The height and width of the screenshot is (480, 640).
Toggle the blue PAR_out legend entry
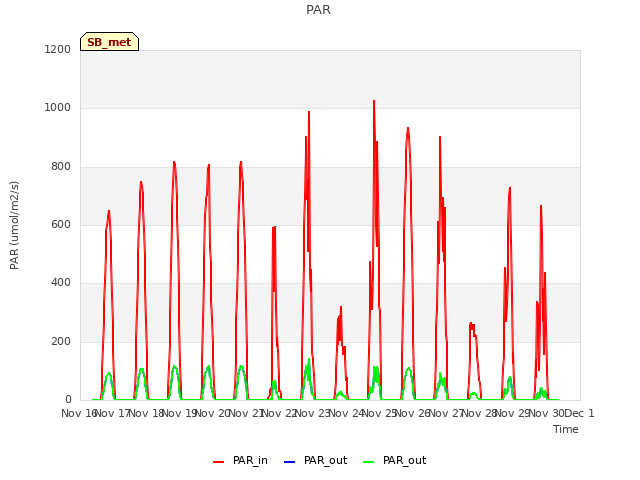point(315,461)
